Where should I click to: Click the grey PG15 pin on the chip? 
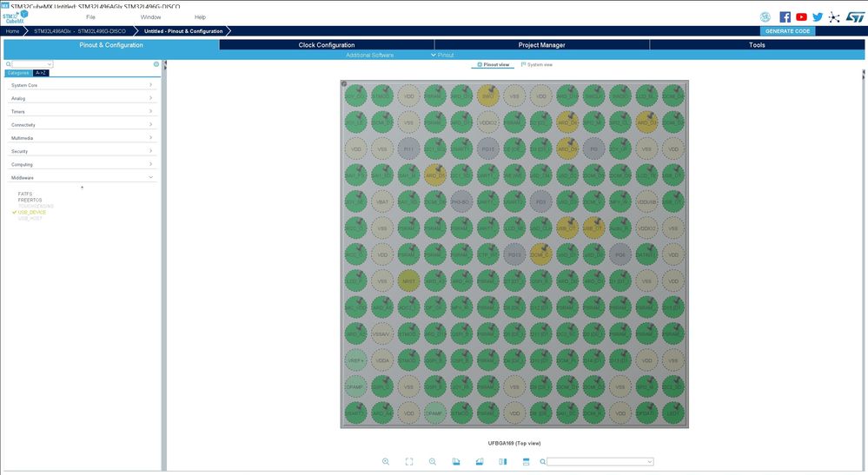(487, 148)
